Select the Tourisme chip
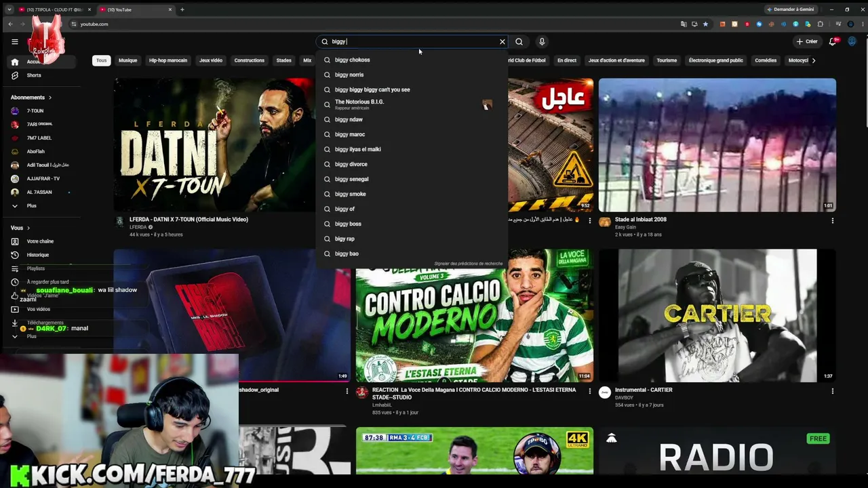The image size is (868, 488). tap(667, 60)
